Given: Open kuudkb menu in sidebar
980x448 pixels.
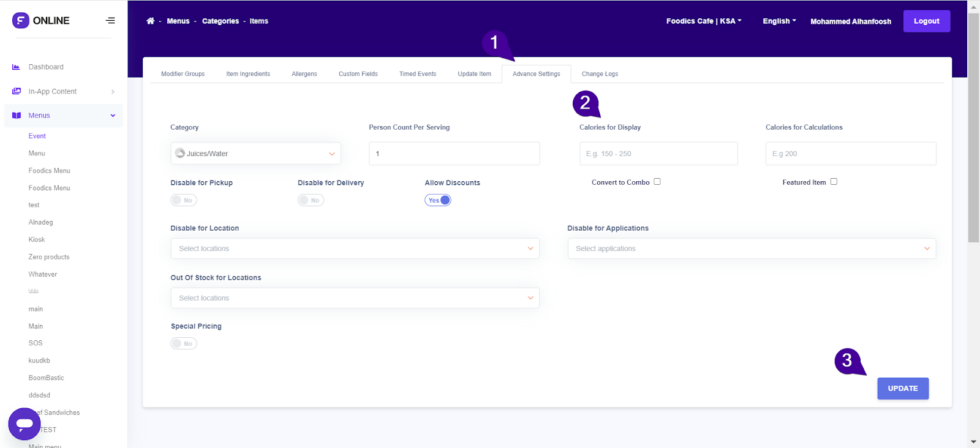Looking at the screenshot, I should [39, 360].
